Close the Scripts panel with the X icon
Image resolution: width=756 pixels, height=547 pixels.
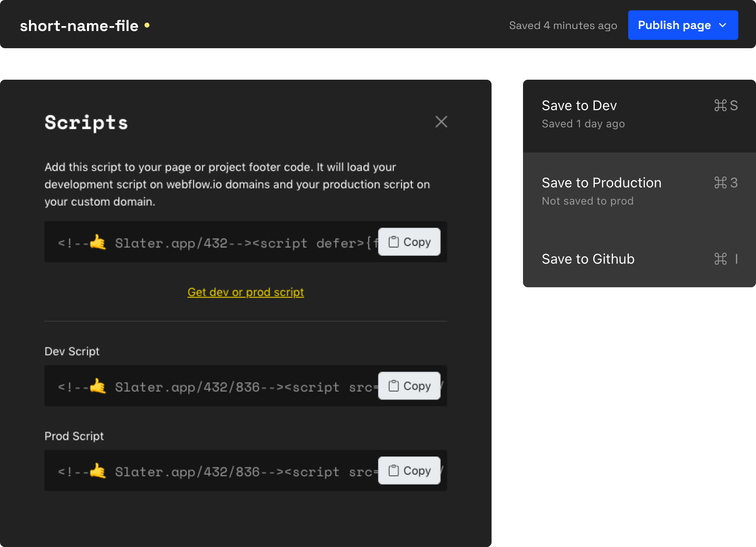click(441, 122)
